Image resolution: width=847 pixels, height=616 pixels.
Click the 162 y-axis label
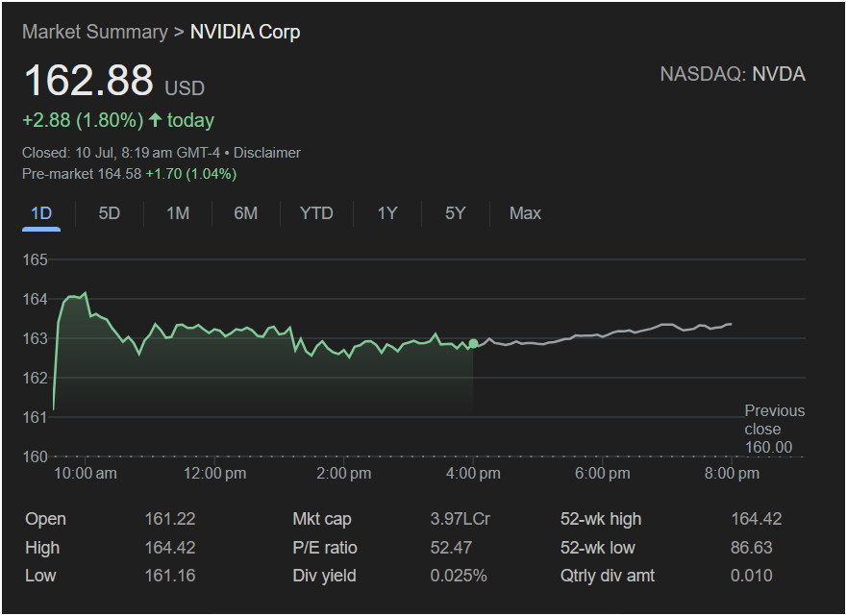[x=36, y=378]
